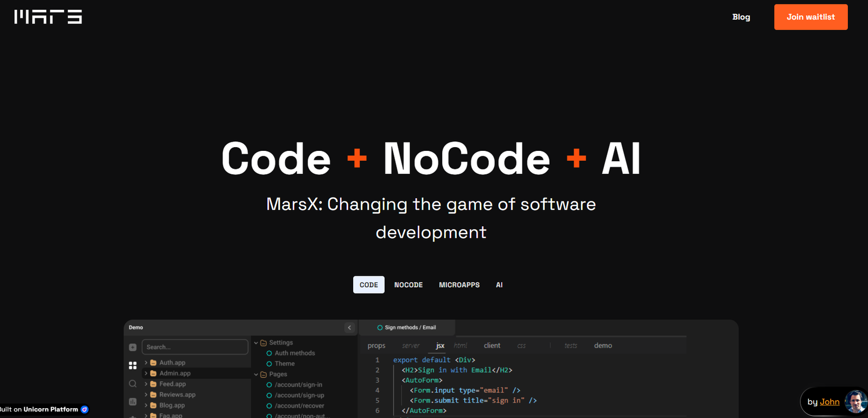Open the client tab in editor
The height and width of the screenshot is (418, 868).
tap(492, 346)
